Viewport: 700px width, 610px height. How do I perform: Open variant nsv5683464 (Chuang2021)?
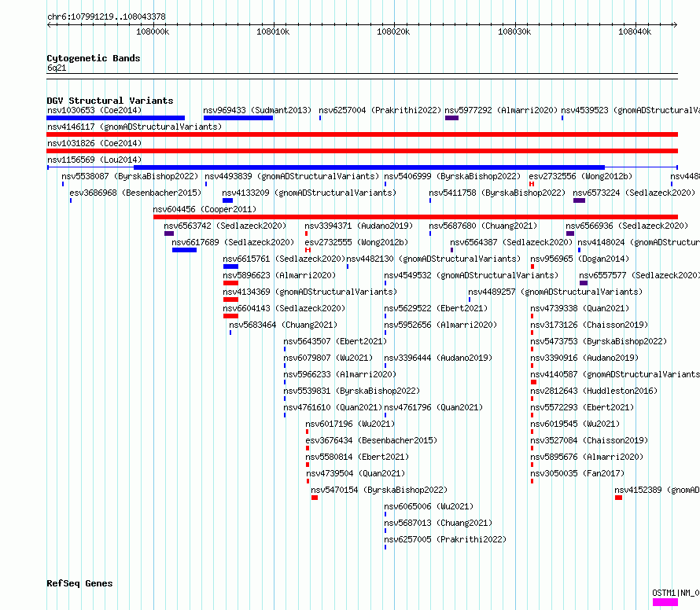[x=283, y=325]
